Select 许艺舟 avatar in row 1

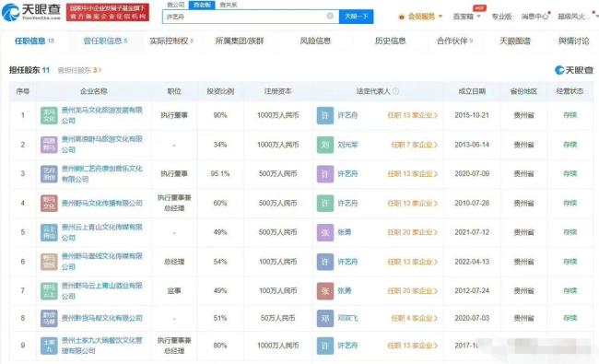tap(325, 115)
